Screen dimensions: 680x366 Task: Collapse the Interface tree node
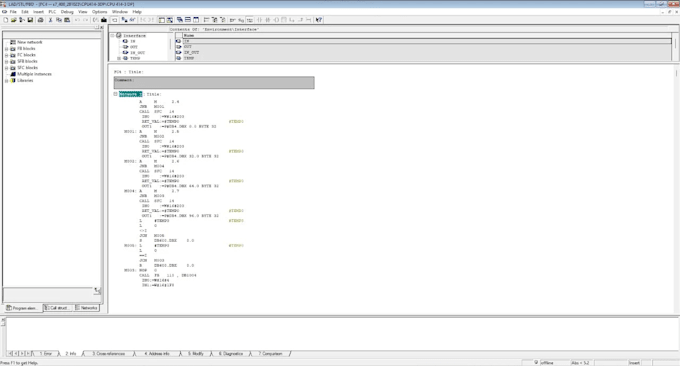(113, 36)
